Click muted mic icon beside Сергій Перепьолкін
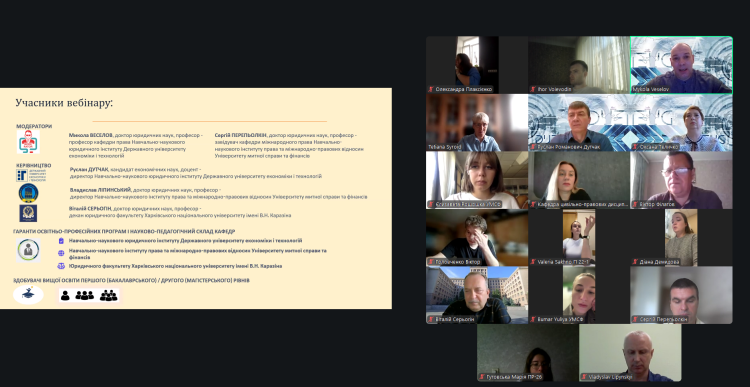The height and width of the screenshot is (387, 750). coord(635,319)
